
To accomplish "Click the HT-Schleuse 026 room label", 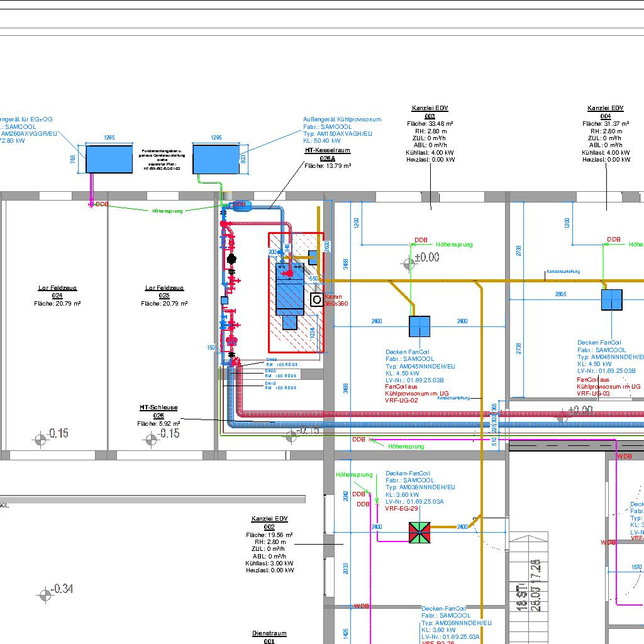I will click(x=158, y=408).
